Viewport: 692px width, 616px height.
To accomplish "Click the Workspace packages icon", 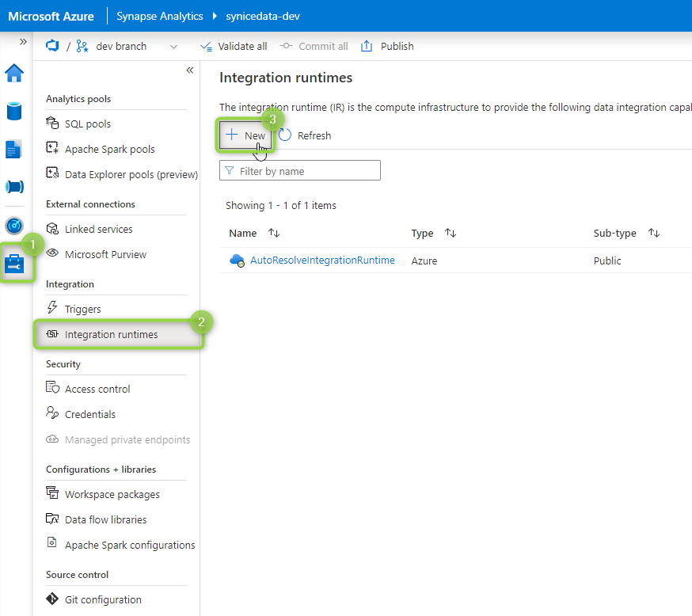I will (52, 492).
